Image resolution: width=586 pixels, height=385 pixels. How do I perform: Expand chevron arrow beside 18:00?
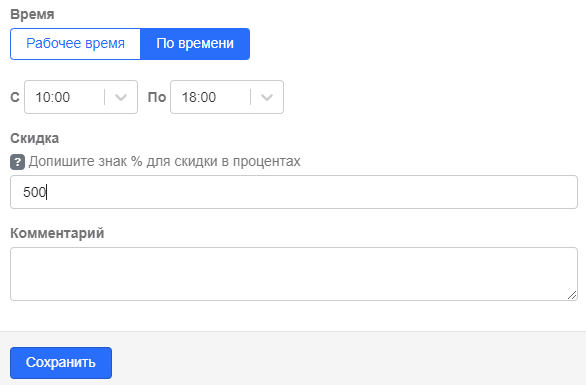[x=267, y=98]
